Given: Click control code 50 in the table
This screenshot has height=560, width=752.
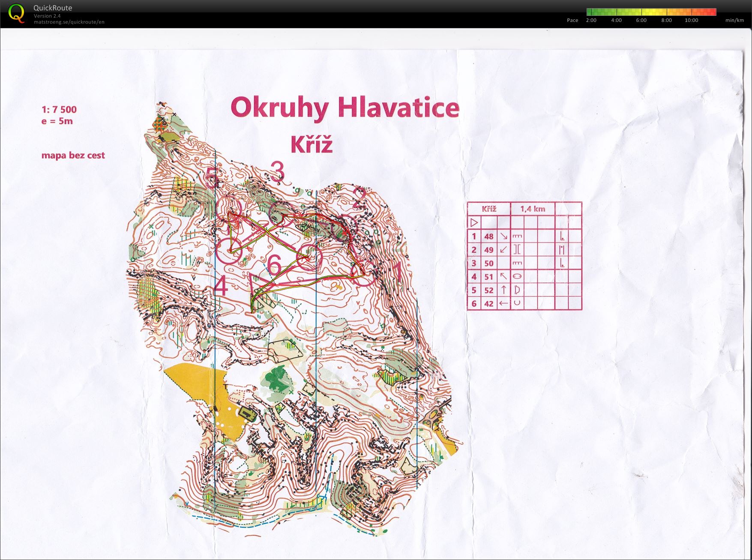Looking at the screenshot, I should pyautogui.click(x=489, y=263).
